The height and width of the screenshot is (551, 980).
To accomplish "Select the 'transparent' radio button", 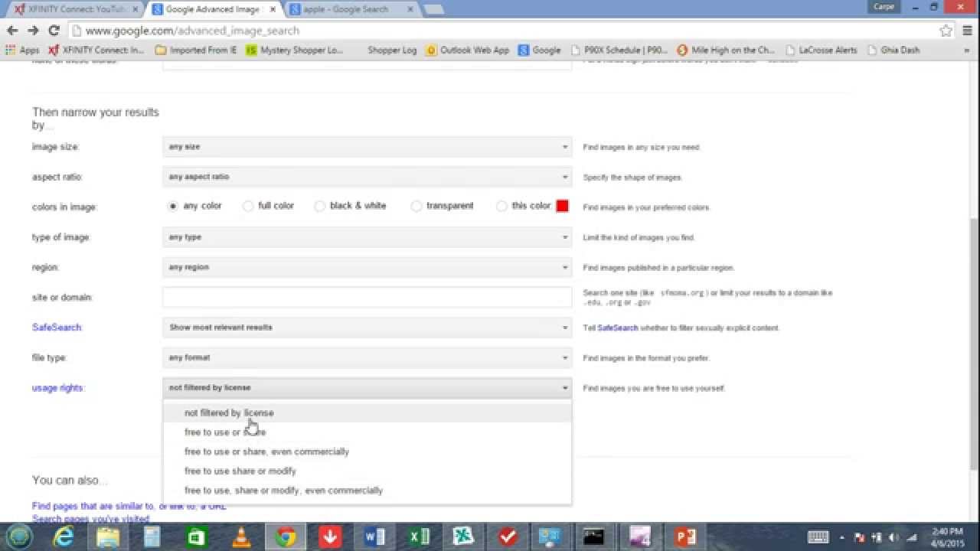I will 416,206.
